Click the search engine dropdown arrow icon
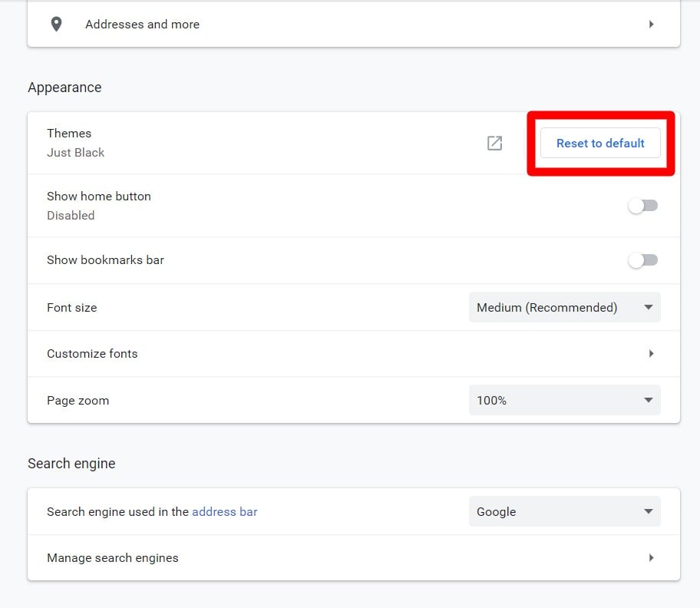 (x=649, y=511)
